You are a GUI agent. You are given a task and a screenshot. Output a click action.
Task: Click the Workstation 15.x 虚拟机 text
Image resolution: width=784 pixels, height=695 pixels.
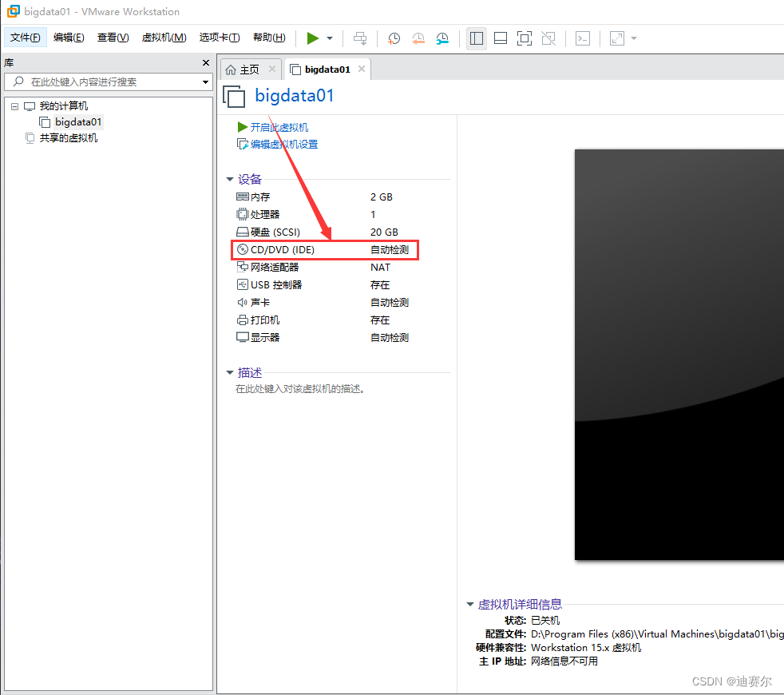point(586,647)
